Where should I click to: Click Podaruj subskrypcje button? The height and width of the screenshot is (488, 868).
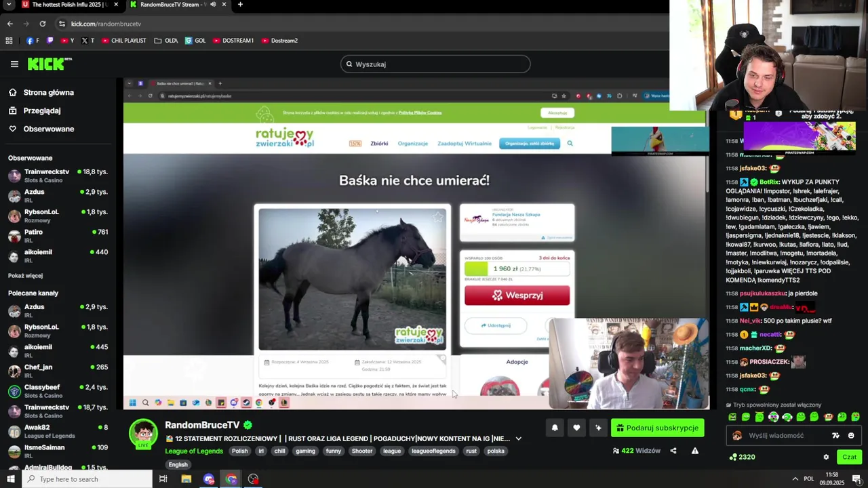point(658,428)
